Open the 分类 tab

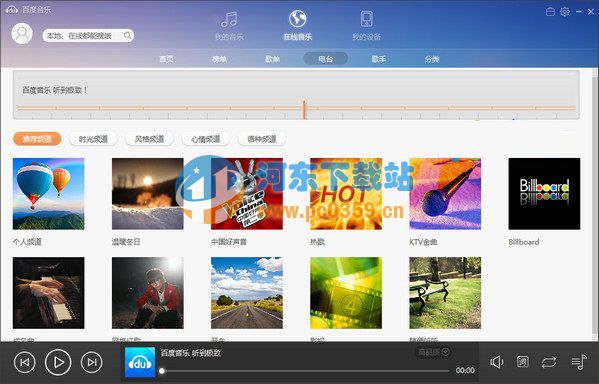(x=432, y=59)
